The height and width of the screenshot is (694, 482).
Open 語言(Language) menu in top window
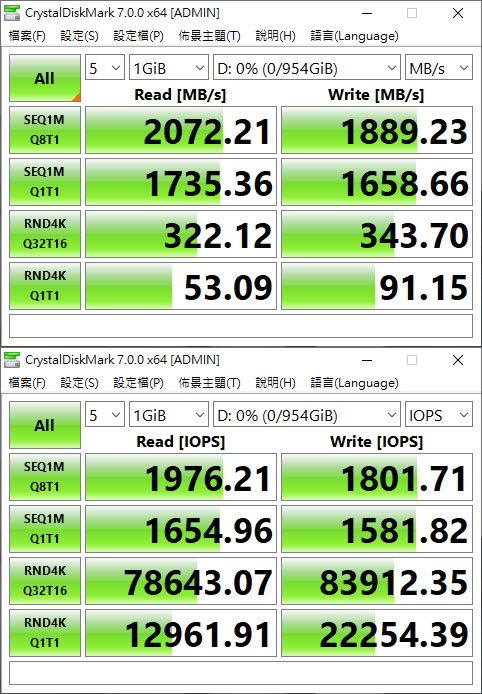(x=354, y=36)
